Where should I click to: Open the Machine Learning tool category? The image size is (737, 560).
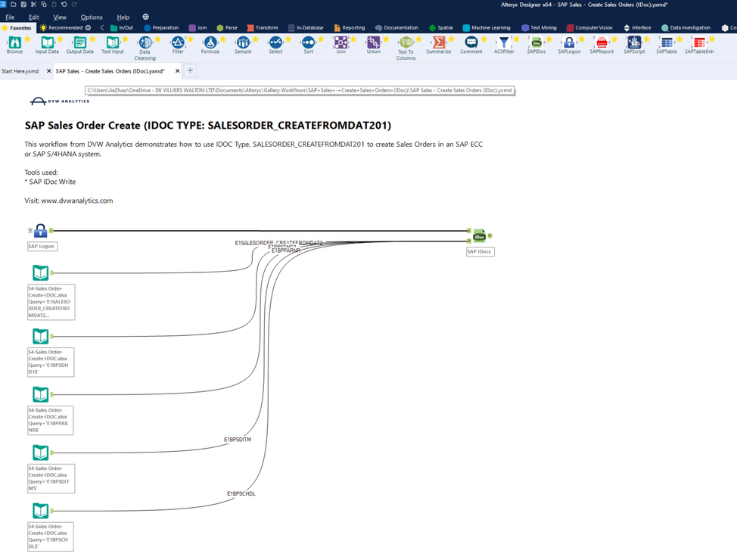click(487, 28)
